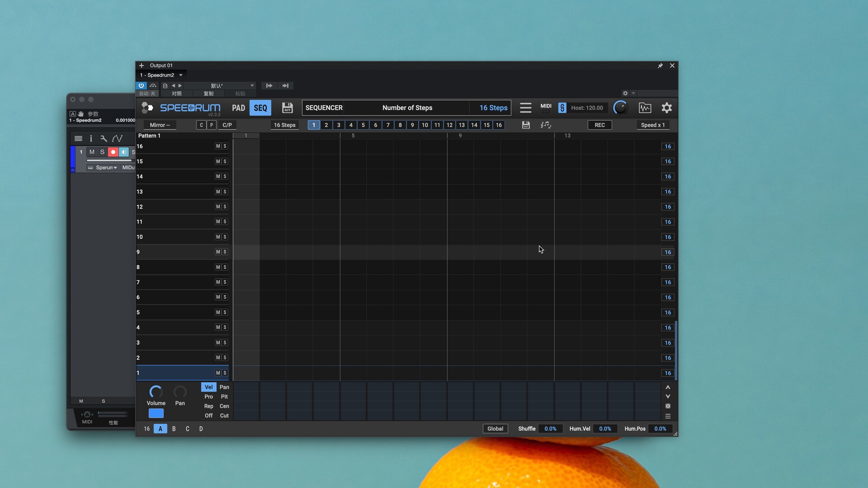Open the sample browser folder icon
The height and width of the screenshot is (488, 868).
tap(645, 108)
